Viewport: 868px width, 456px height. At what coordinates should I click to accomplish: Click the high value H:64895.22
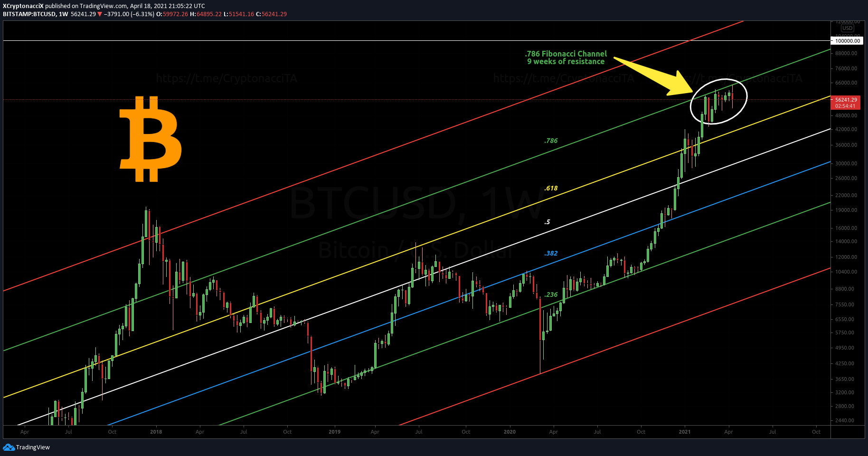(x=206, y=14)
